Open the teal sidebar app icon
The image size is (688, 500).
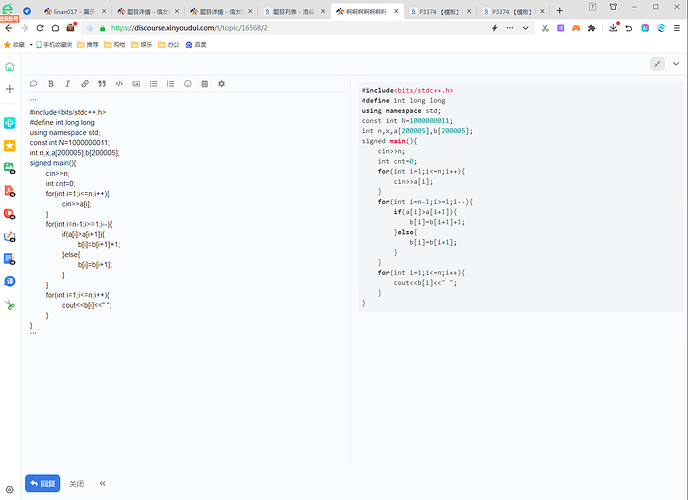coord(10,123)
